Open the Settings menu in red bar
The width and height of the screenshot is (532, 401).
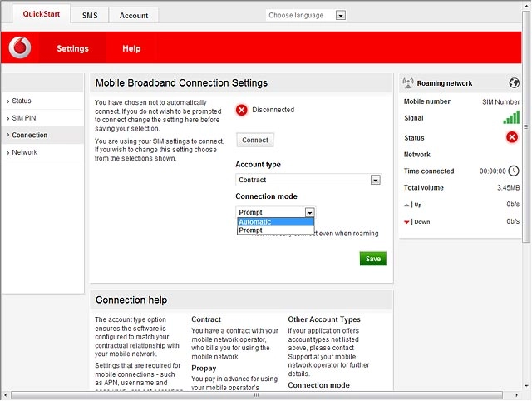click(x=72, y=48)
